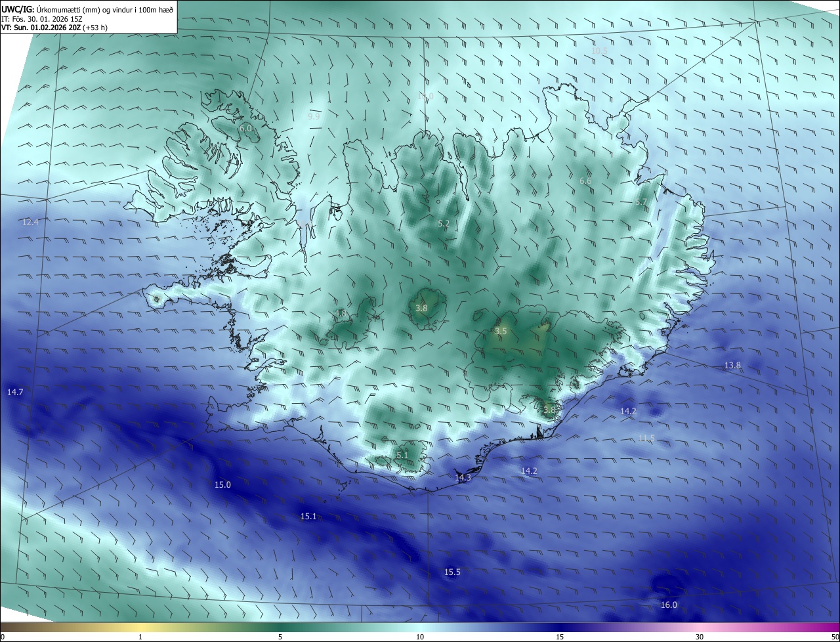This screenshot has width=840, height=642.
Task: Click the 5.7 value label
Action: point(641,202)
